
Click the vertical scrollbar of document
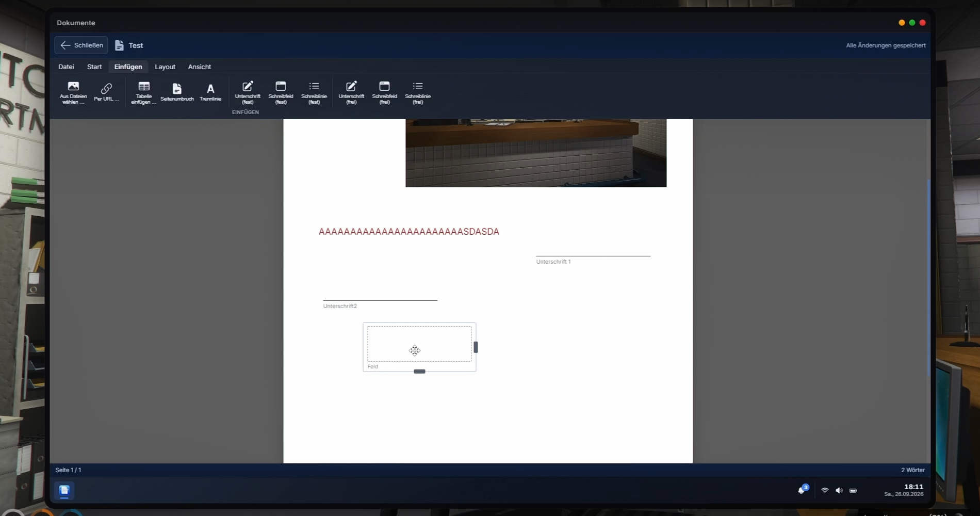pyautogui.click(x=928, y=279)
